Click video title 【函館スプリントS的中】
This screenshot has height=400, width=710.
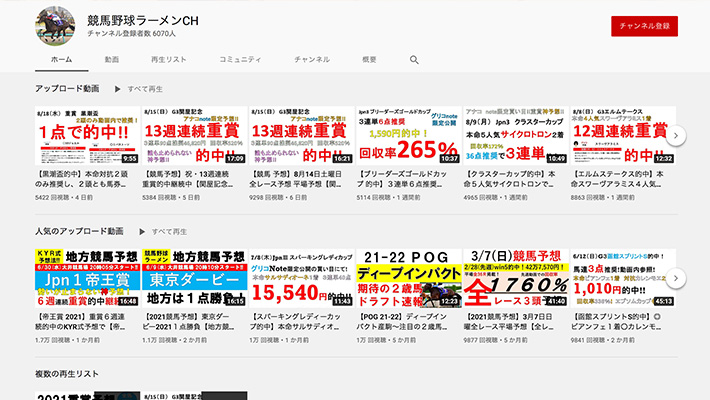click(616, 322)
